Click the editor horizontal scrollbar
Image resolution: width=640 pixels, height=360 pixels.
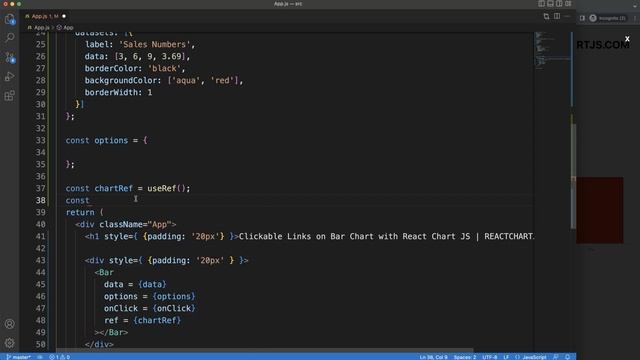264,350
